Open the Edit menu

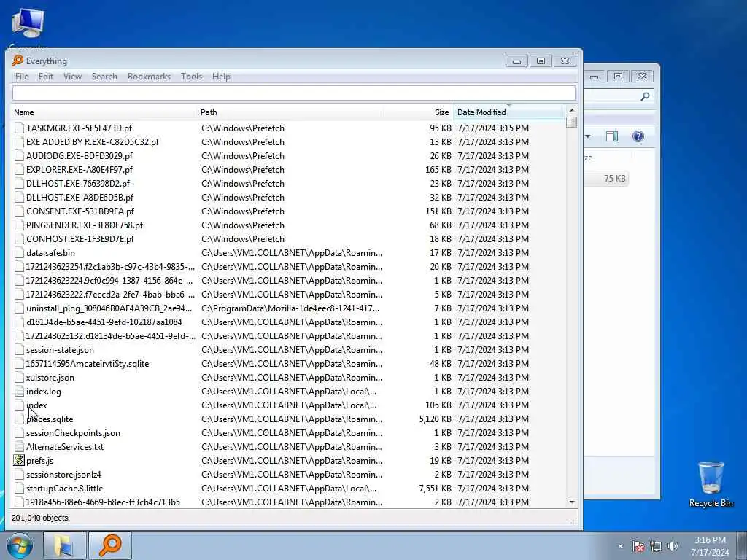click(x=46, y=77)
